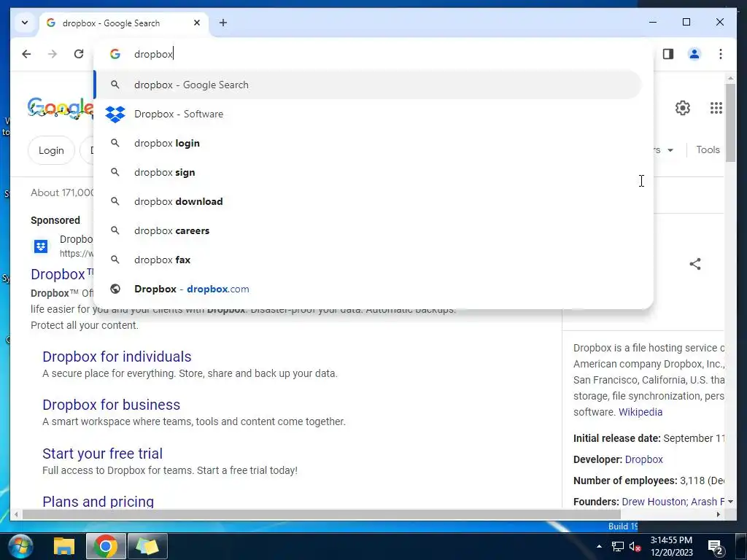Expand the filters dropdown arrow beside Tools

(670, 150)
